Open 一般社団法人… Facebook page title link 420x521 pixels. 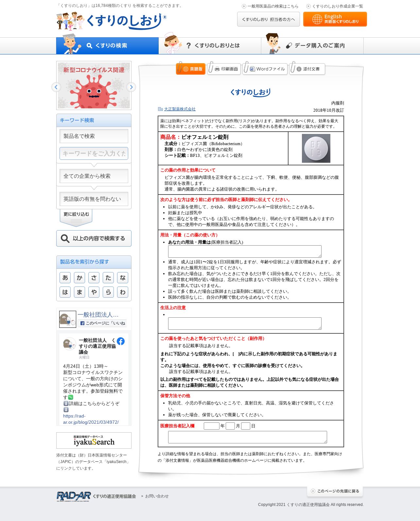click(x=98, y=315)
